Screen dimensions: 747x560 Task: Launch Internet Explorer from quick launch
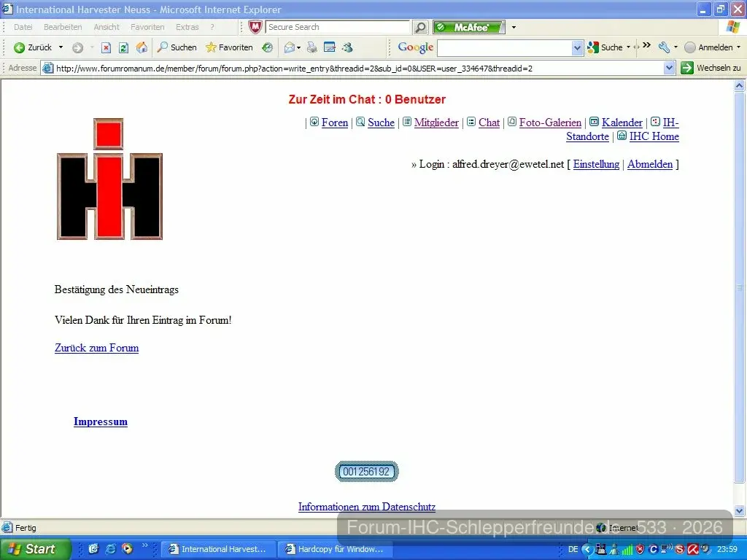pyautogui.click(x=111, y=549)
